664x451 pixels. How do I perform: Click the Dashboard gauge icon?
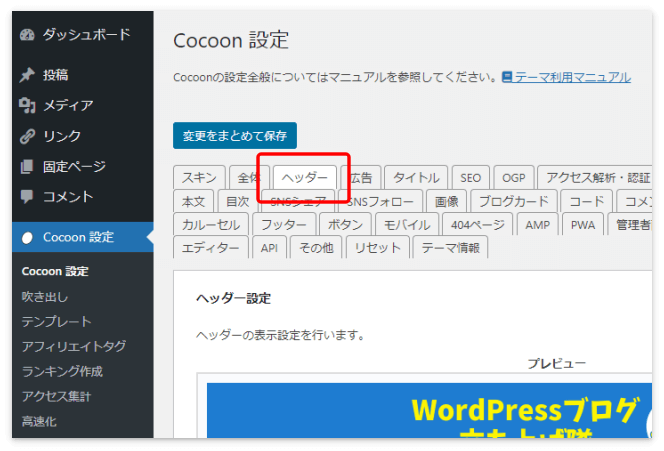pyautogui.click(x=27, y=35)
